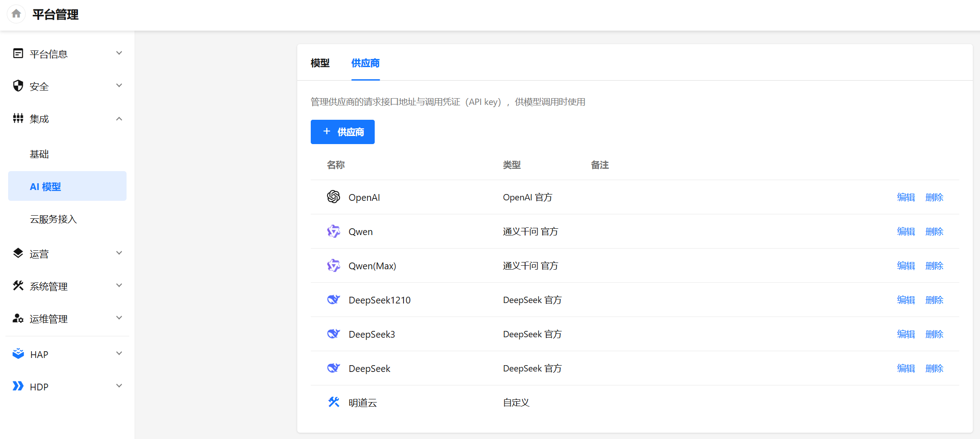Select the 供应商 tab
Image resolution: width=980 pixels, height=439 pixels.
(365, 63)
